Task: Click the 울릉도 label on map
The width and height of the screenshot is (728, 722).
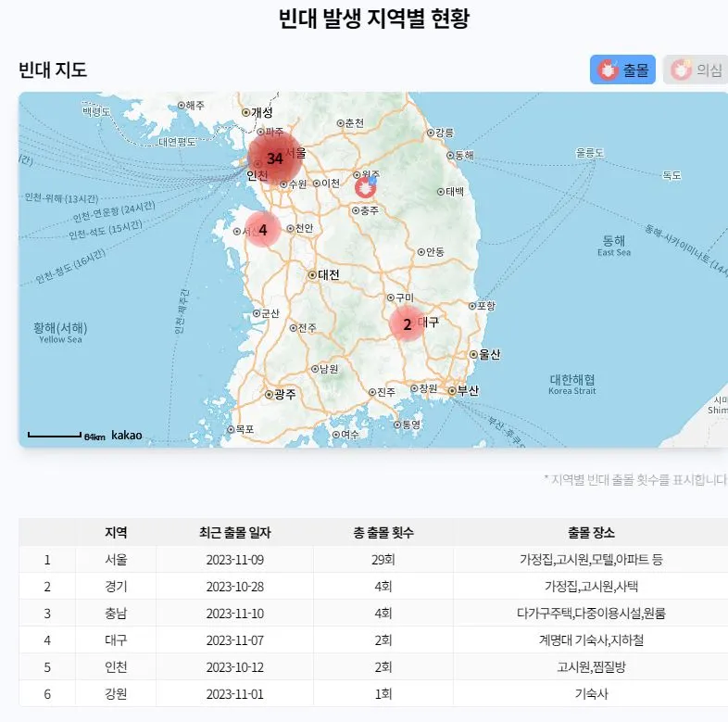Action: pos(590,152)
